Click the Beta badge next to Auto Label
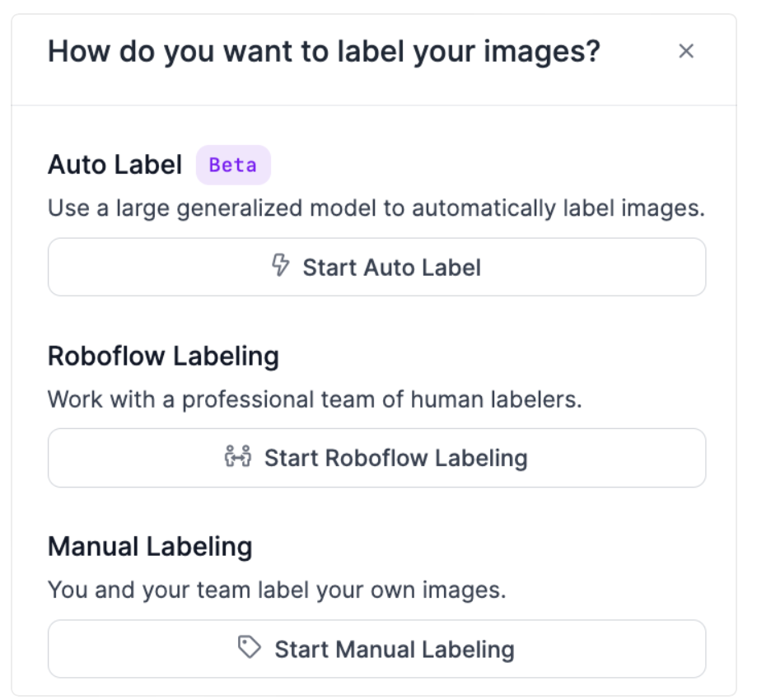Screen dimensions: 771x700 233,165
